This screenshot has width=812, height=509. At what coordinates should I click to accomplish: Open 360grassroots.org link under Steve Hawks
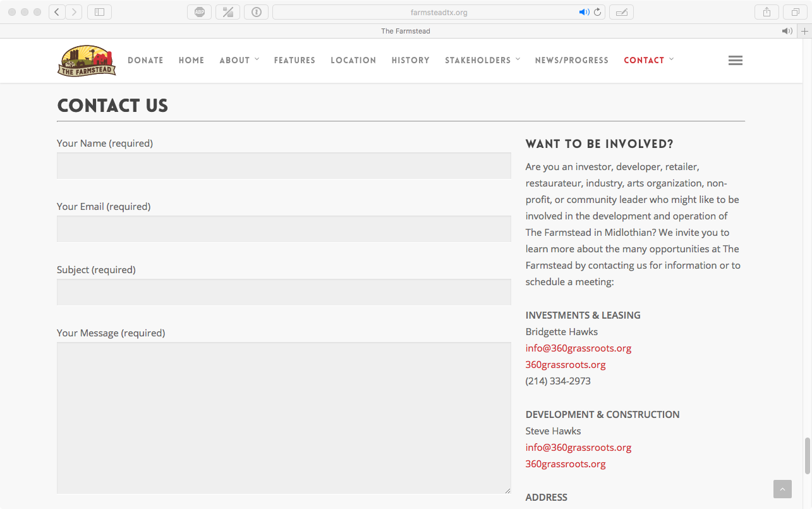click(x=566, y=464)
